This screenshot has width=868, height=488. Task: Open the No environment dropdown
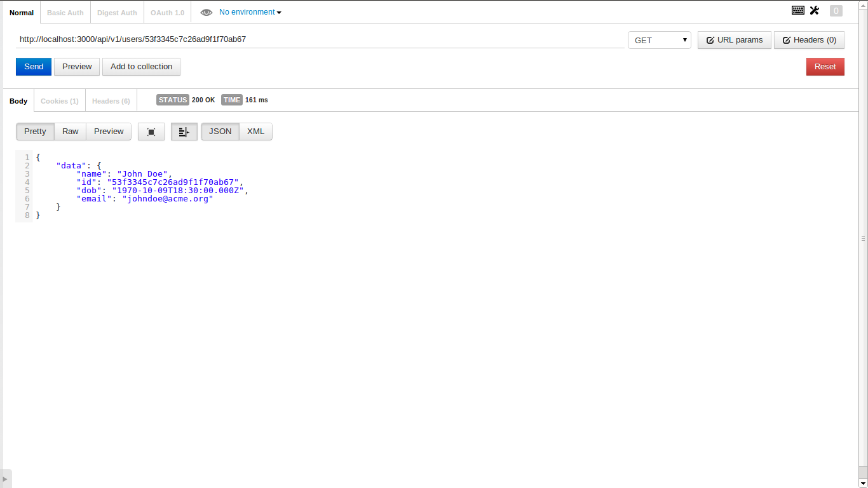tap(250, 12)
